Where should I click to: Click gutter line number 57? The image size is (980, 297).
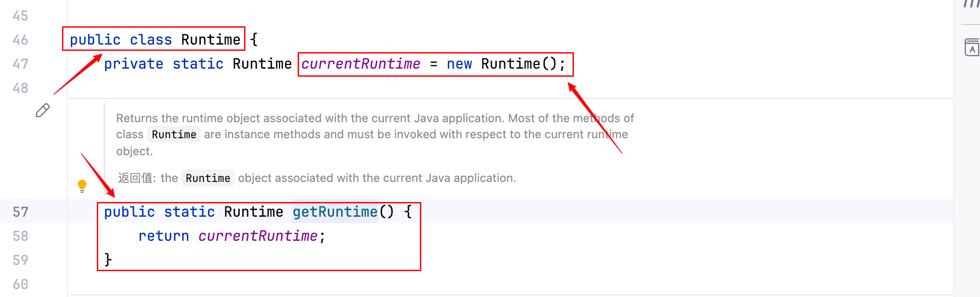coord(21,212)
